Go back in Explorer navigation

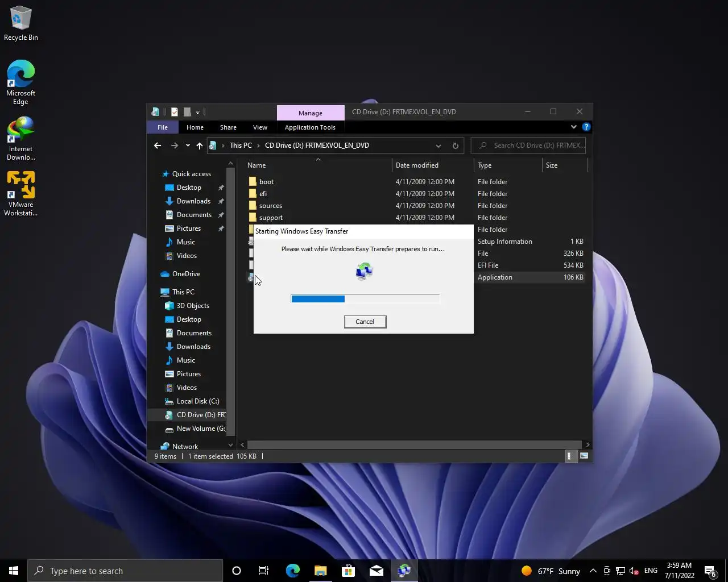158,145
